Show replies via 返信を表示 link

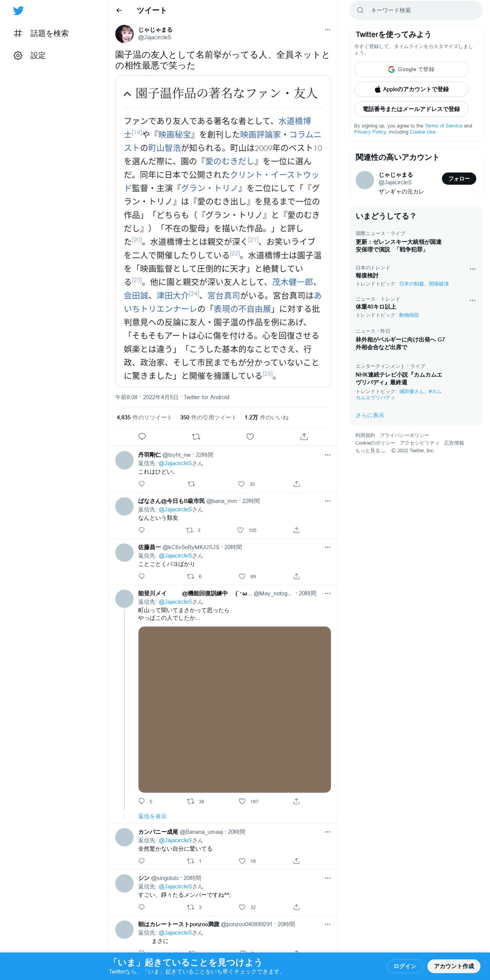click(x=152, y=816)
